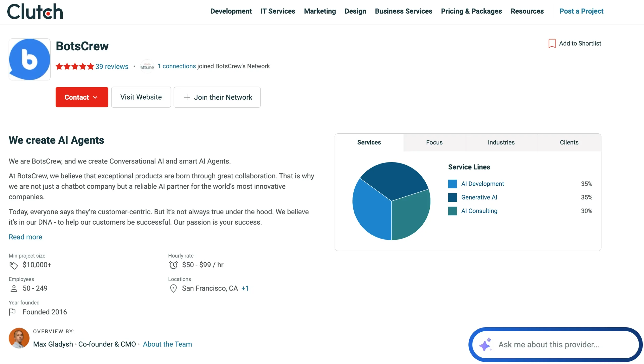Open the About the Team link
Image resolution: width=644 pixels, height=364 pixels.
pyautogui.click(x=167, y=344)
